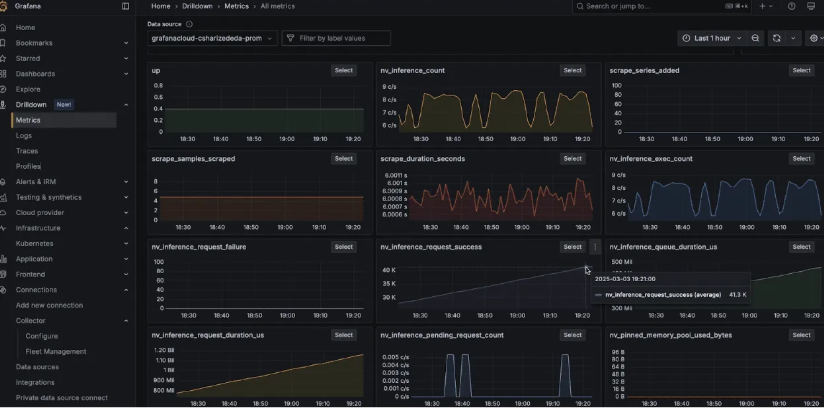Click the plus add new icon
Viewport: 824px width, 408px height.
(762, 6)
